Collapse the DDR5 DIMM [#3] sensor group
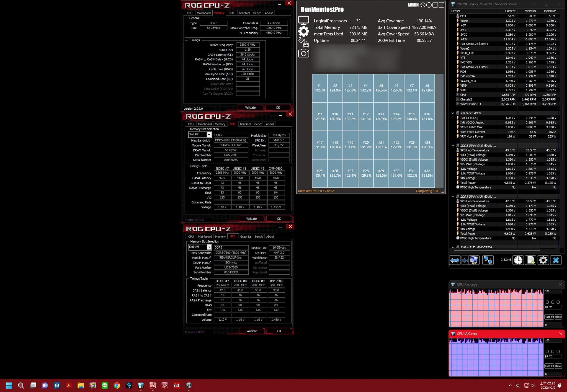Screen dimensions: 567x392 tap(453, 197)
